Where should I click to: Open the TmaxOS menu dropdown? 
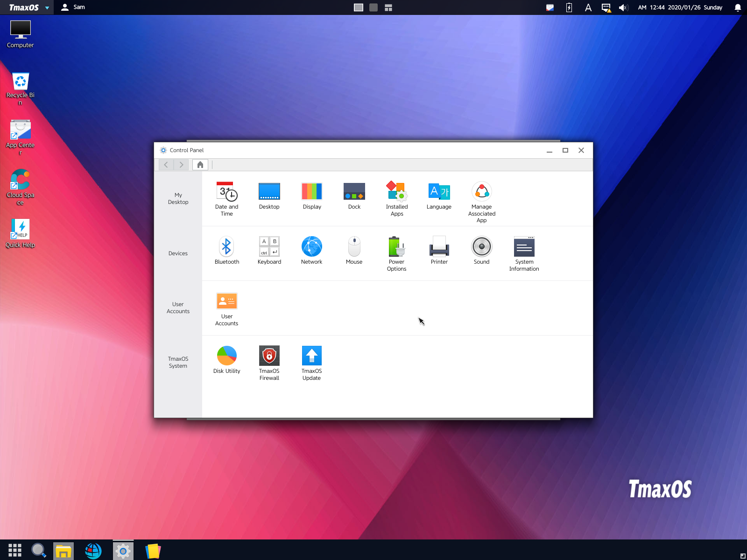coord(26,7)
